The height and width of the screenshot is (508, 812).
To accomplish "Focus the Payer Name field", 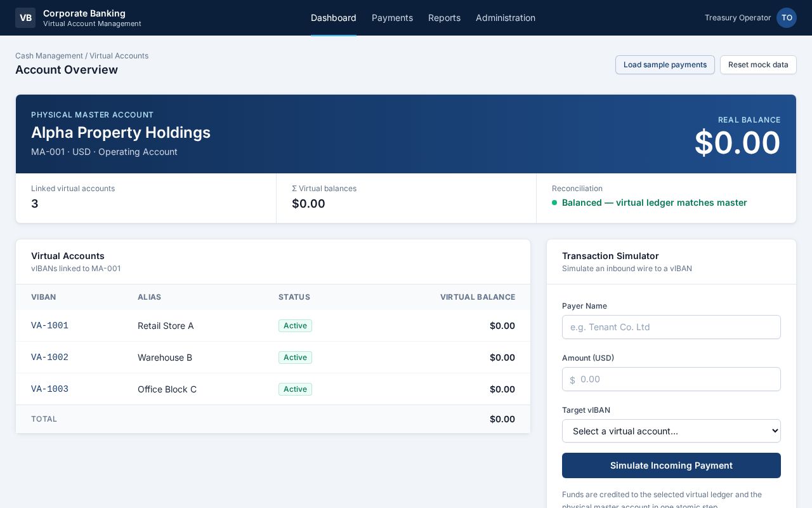I will [x=671, y=327].
